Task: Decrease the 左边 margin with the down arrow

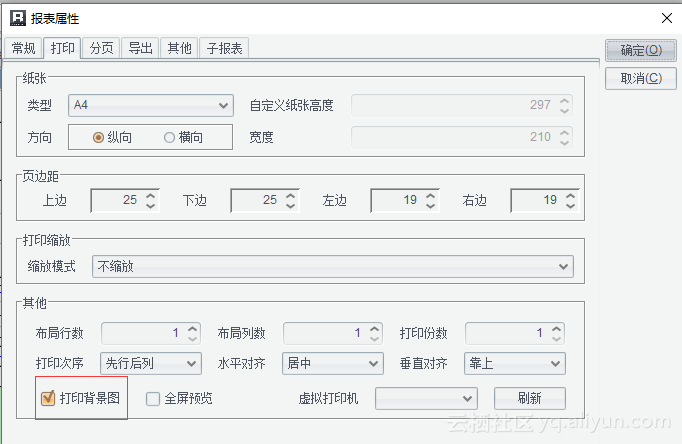Action: [431, 206]
